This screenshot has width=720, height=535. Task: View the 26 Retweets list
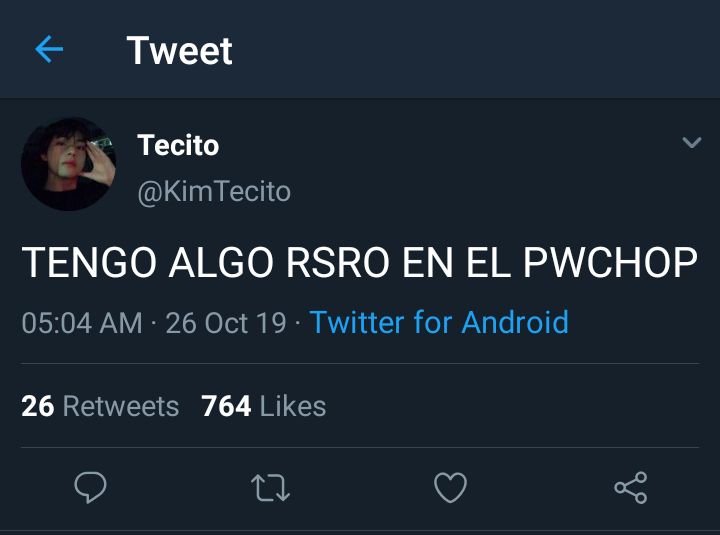coord(100,406)
